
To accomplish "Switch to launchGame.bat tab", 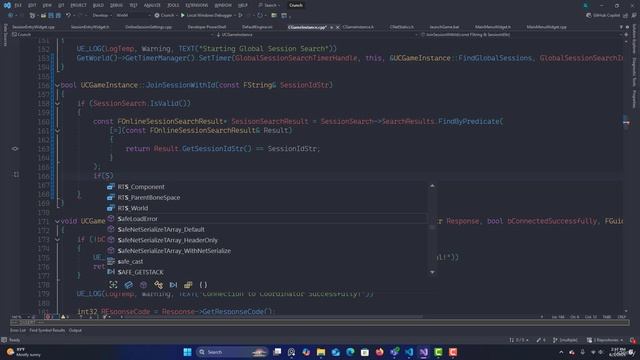I will 444,27.
